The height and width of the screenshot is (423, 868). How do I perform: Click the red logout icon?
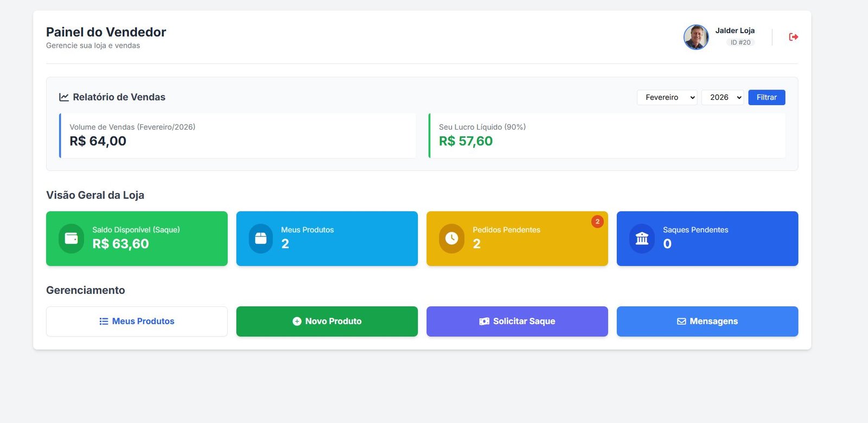click(x=793, y=37)
